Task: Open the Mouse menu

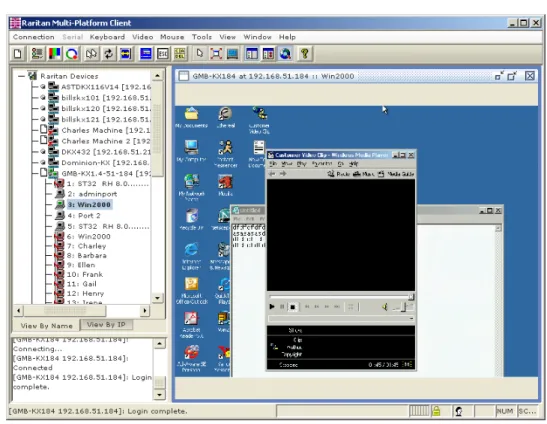Action: (172, 37)
